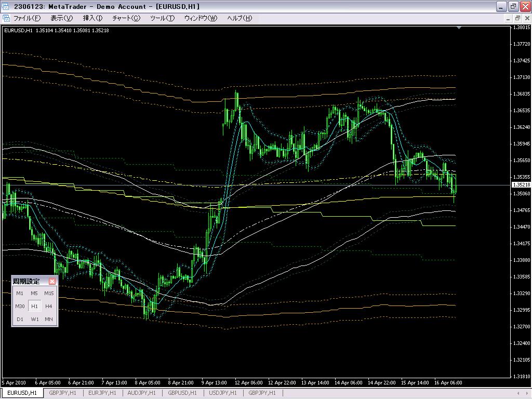The image size is (532, 399).
Task: Click the chart shift triangle marker at chart top
Action: click(x=458, y=28)
